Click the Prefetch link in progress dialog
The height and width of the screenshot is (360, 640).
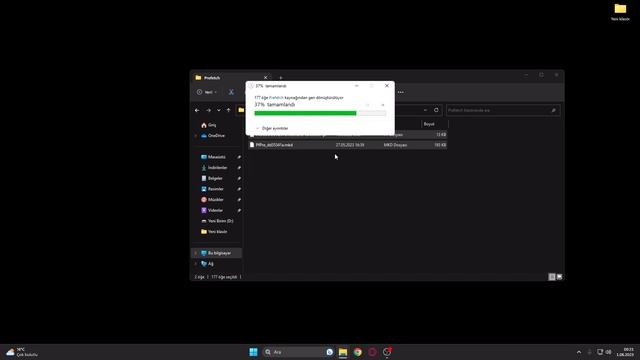click(x=276, y=98)
